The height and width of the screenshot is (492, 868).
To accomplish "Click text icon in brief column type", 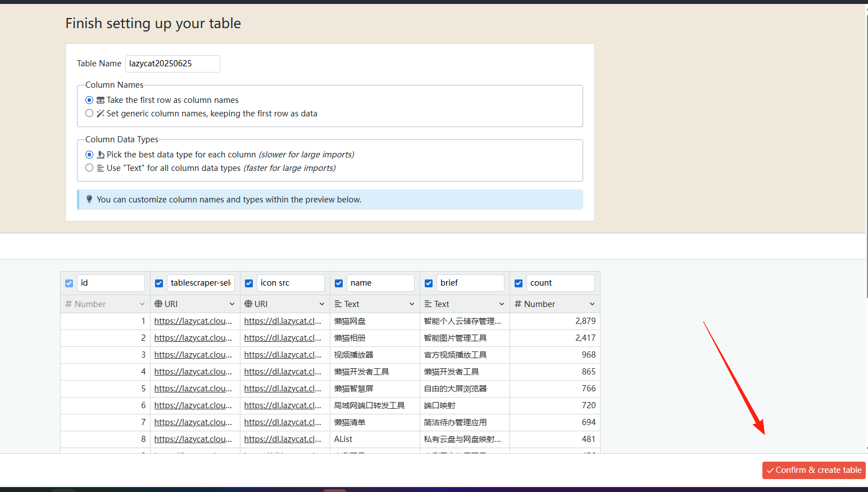I will point(428,304).
